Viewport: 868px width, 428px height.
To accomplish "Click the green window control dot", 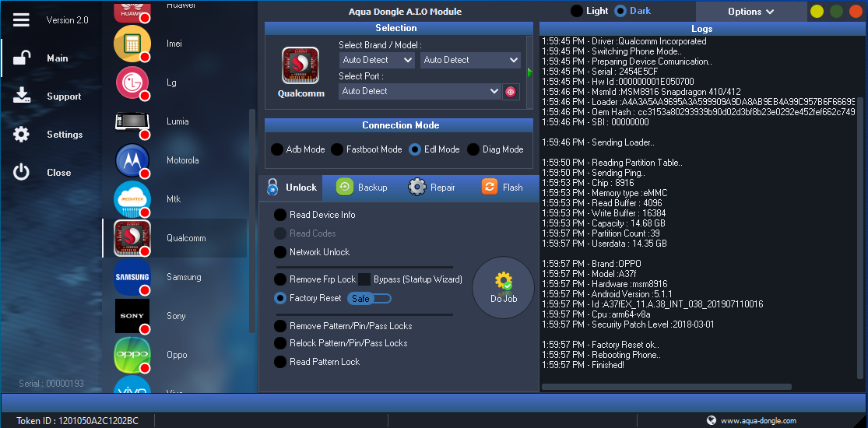I will click(836, 11).
